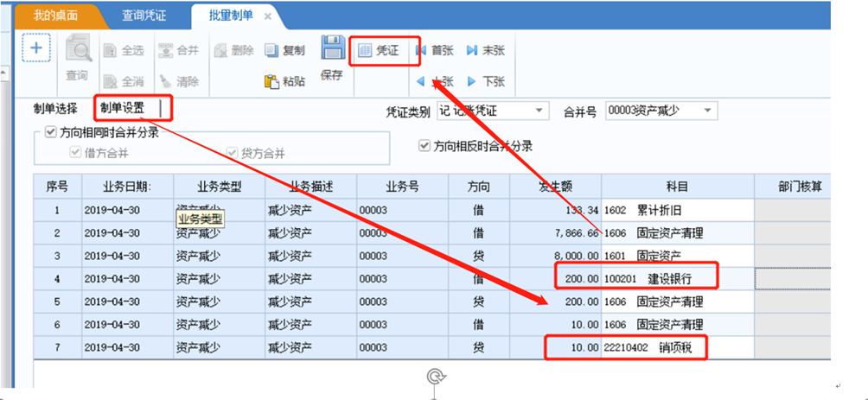
Task: Open the 制单选择 tab
Action: 55,108
